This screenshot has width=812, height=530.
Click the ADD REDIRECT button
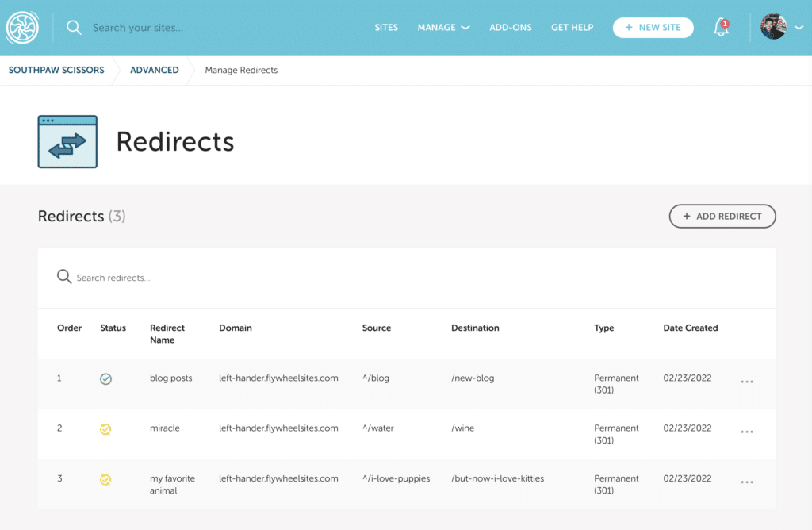(x=722, y=216)
